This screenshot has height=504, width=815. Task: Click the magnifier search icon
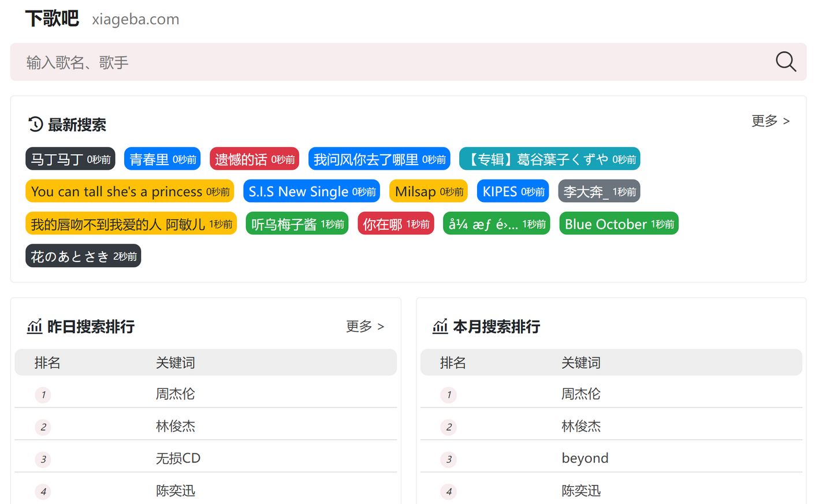click(786, 62)
